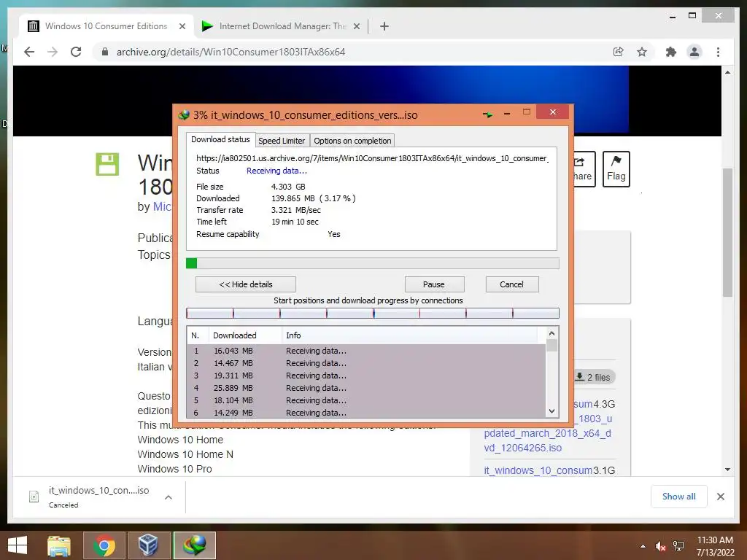Open VirtualBox from the taskbar
The width and height of the screenshot is (747, 560).
tap(148, 545)
